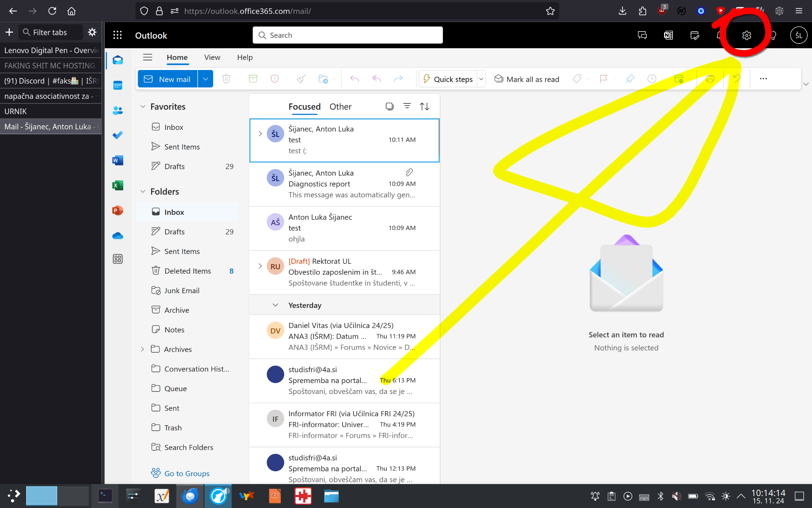
Task: Open Outlook settings gear icon
Action: pyautogui.click(x=746, y=35)
